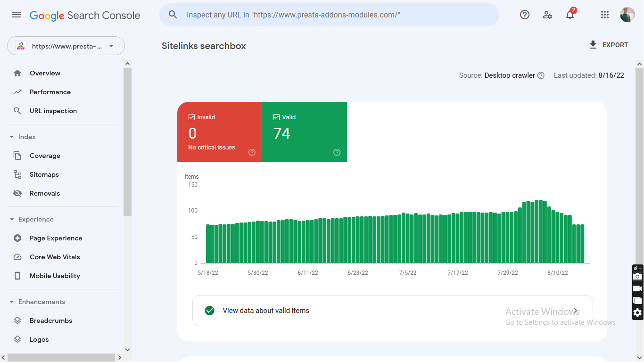Collapse the Index section
This screenshot has height=362, width=644.
click(x=12, y=137)
